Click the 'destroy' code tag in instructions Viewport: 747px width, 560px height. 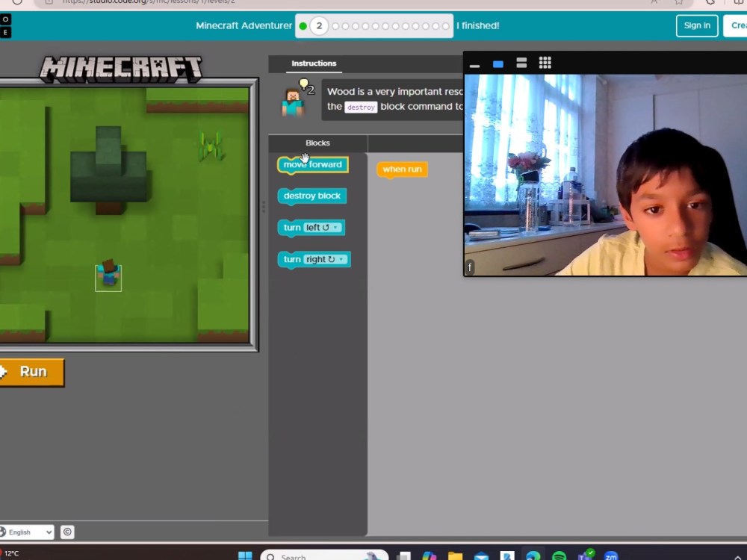(361, 107)
